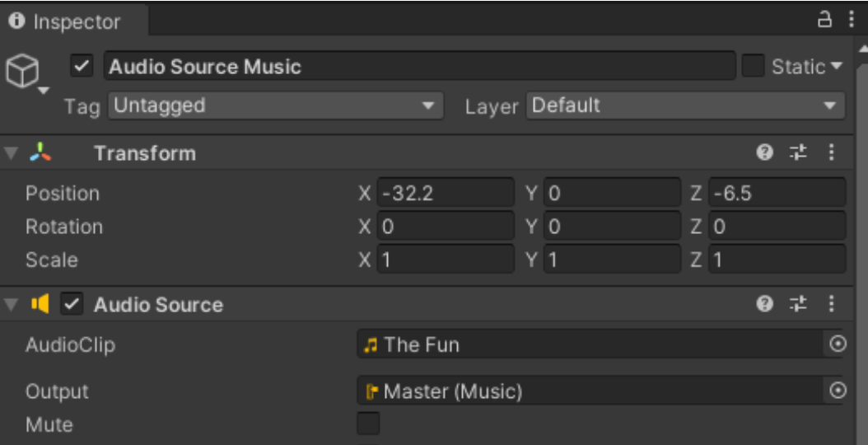Open the Tag dropdown showing Untagged
This screenshot has width=868, height=445.
pos(275,105)
